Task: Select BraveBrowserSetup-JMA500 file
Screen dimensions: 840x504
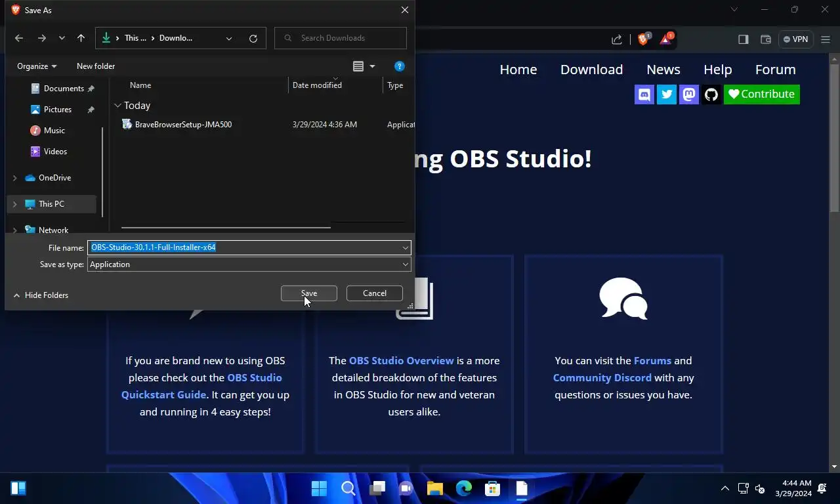Action: pos(183,125)
